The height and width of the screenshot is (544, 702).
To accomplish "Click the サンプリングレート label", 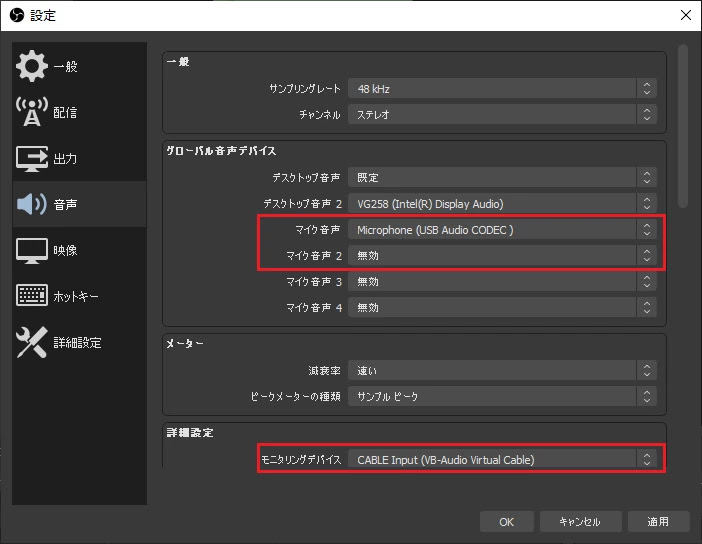I will pos(305,89).
